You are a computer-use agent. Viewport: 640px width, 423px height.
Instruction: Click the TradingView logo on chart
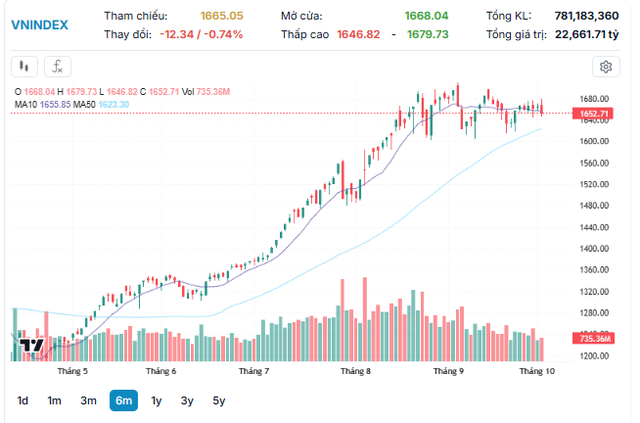(30, 346)
